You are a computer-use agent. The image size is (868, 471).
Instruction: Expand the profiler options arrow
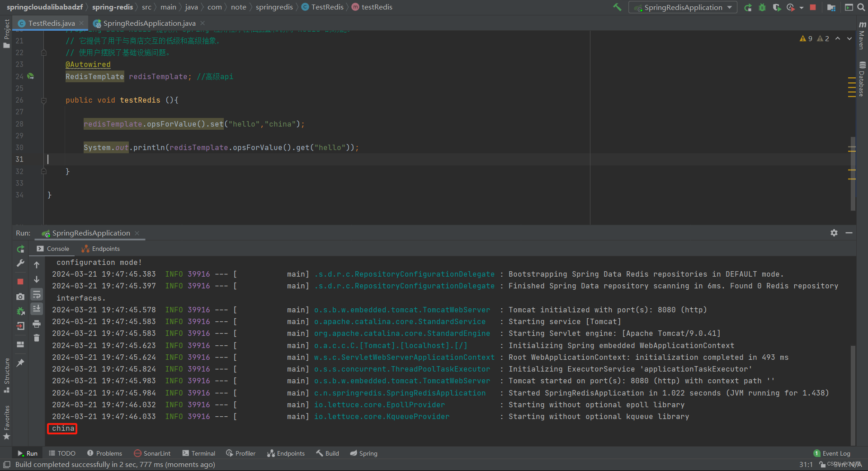click(801, 7)
